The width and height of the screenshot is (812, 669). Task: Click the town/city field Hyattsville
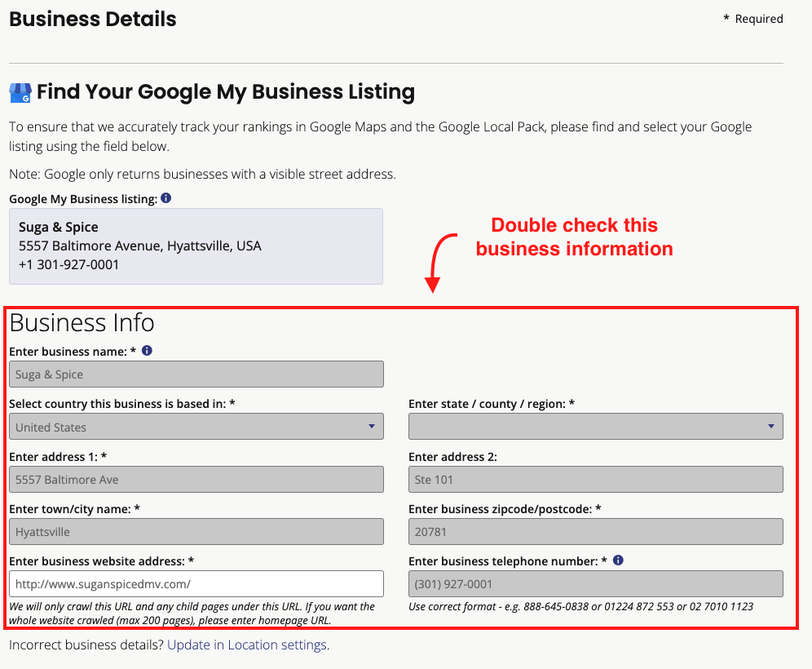click(x=196, y=532)
